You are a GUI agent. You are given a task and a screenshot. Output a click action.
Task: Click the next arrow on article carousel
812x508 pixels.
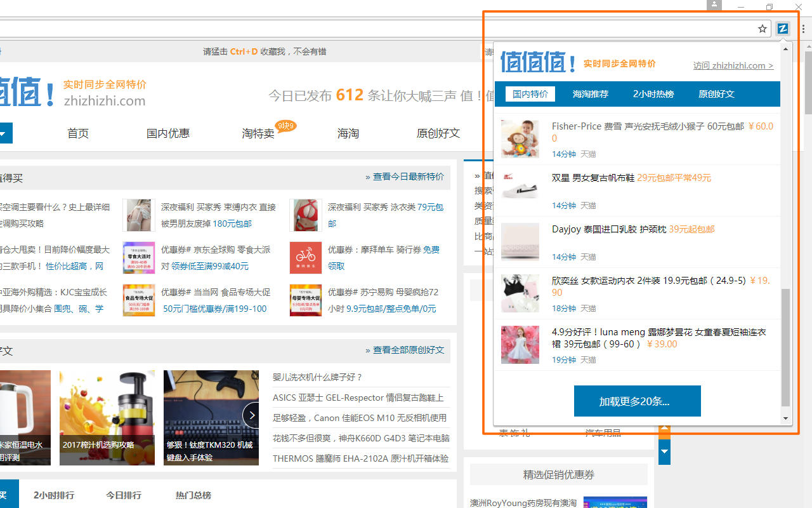click(252, 415)
